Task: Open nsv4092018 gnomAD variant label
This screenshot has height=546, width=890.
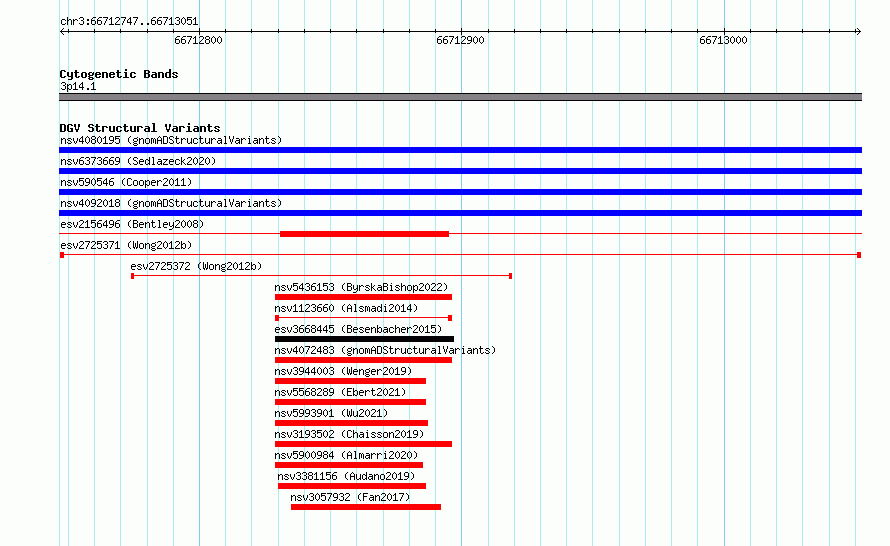Action: pos(171,203)
